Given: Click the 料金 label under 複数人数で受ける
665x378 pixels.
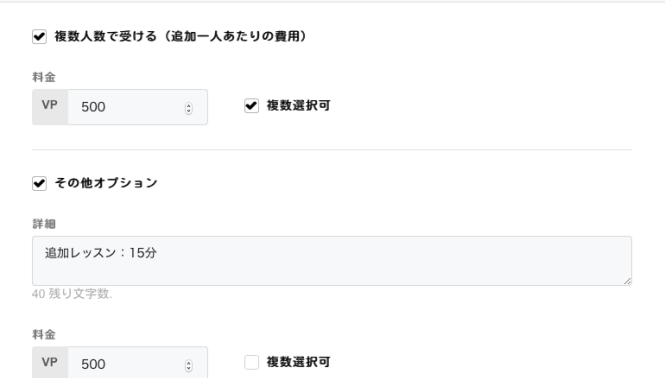Looking at the screenshot, I should 44,77.
